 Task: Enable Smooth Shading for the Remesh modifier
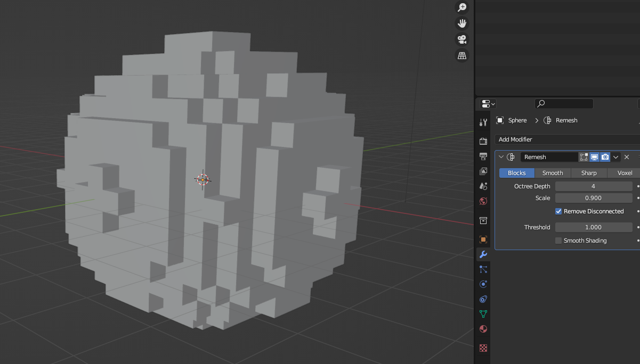558,240
